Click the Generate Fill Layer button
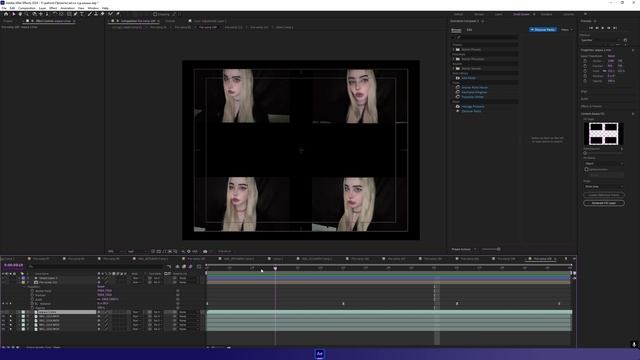The height and width of the screenshot is (360, 640). point(604,203)
